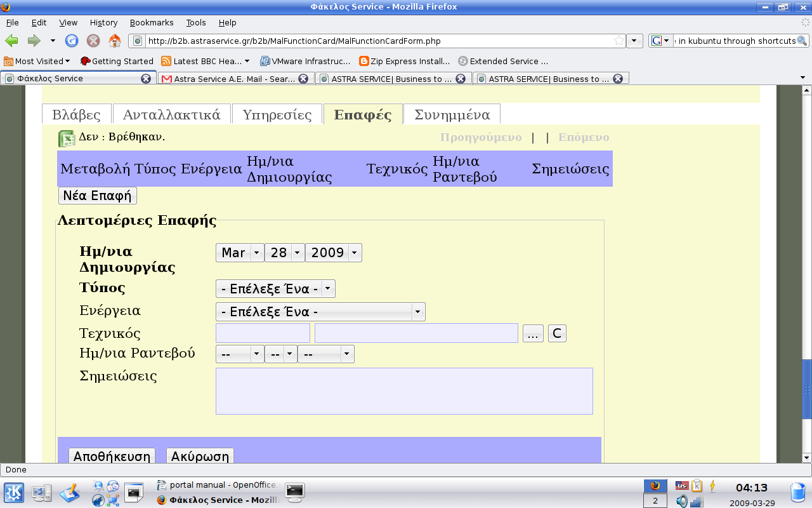Switch to the Υπηρεσίες tab
812x508 pixels.
coord(277,114)
